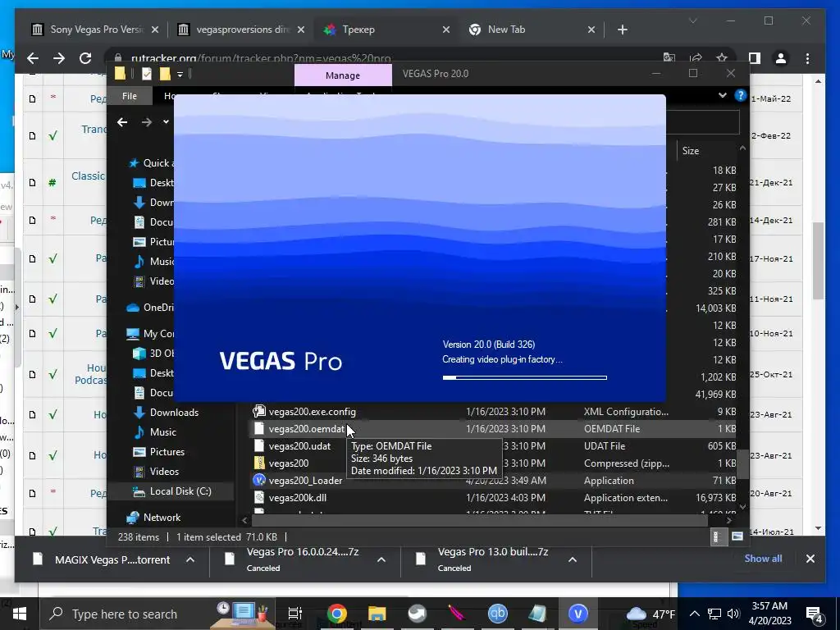Open Vegas Pro 13.0 download options
Screen dimensions: 840x630
(x=572, y=559)
